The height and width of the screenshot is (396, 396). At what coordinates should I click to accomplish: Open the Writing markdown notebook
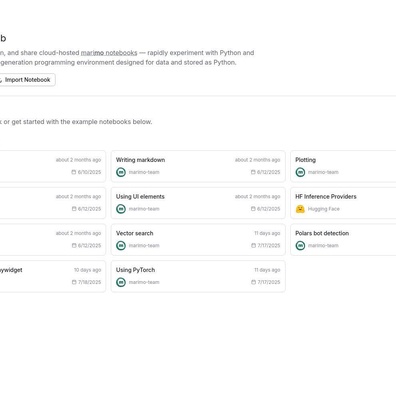tap(198, 166)
